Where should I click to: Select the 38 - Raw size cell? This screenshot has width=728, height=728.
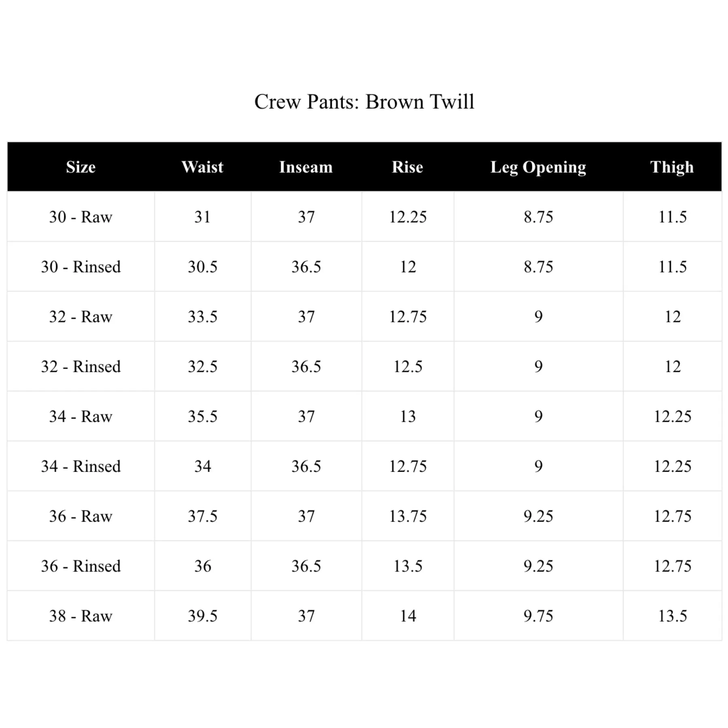[81, 616]
